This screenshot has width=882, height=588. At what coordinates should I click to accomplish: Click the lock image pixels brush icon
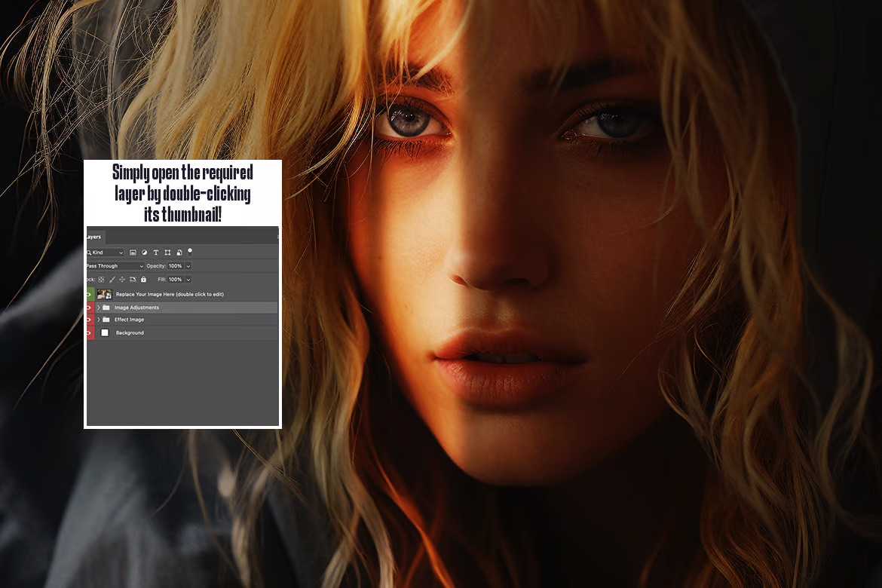(112, 280)
